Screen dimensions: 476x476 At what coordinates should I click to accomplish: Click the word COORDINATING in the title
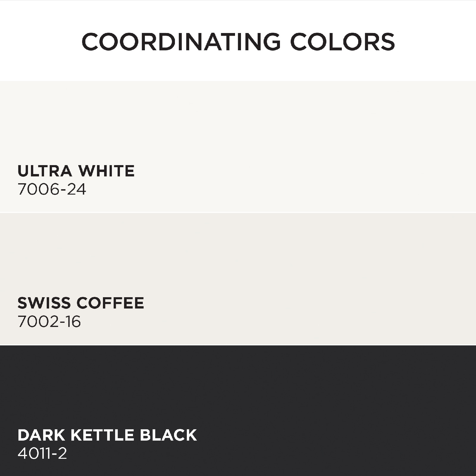tap(181, 41)
